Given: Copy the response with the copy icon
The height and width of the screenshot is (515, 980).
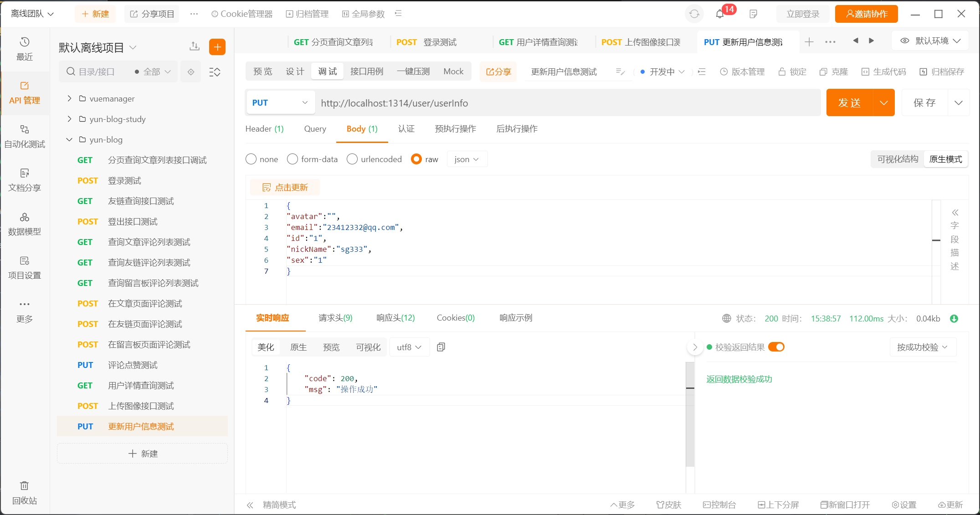Looking at the screenshot, I should [441, 347].
